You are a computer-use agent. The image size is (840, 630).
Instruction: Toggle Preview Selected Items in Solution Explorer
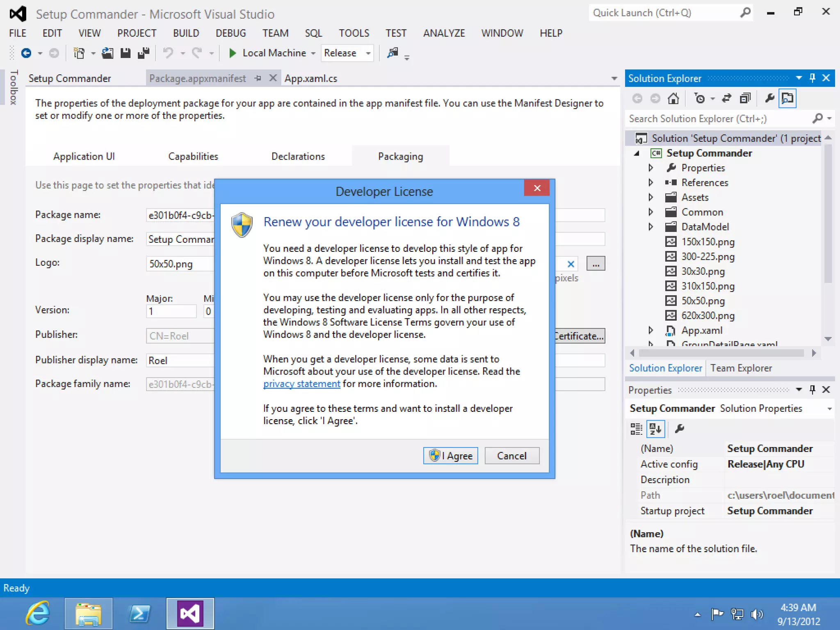(x=787, y=98)
